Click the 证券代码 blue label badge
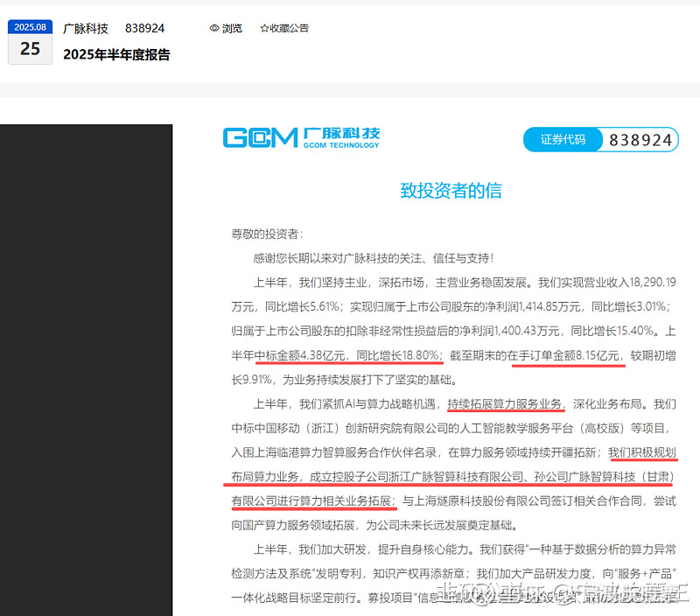The width and height of the screenshot is (700, 616). click(x=563, y=140)
